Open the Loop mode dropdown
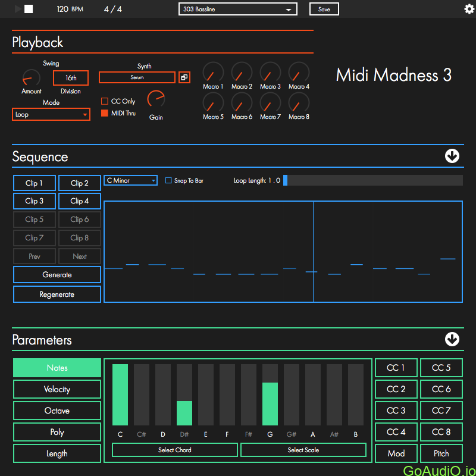Screen dimensions: 476x476 51,114
